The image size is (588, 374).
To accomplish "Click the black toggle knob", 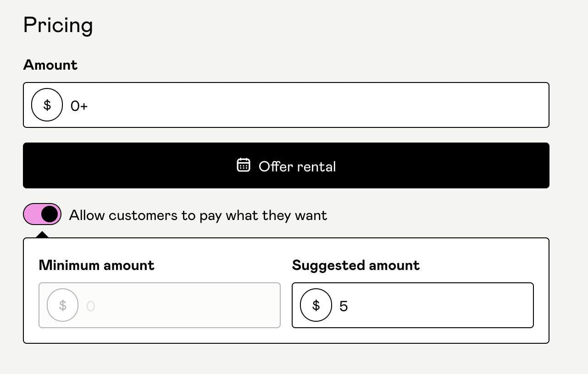I will click(50, 214).
